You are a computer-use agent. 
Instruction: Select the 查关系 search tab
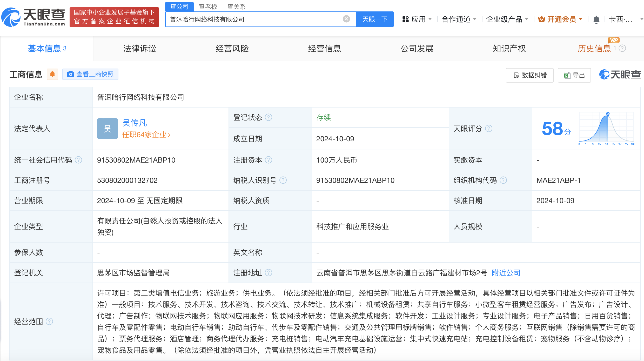coord(236,6)
